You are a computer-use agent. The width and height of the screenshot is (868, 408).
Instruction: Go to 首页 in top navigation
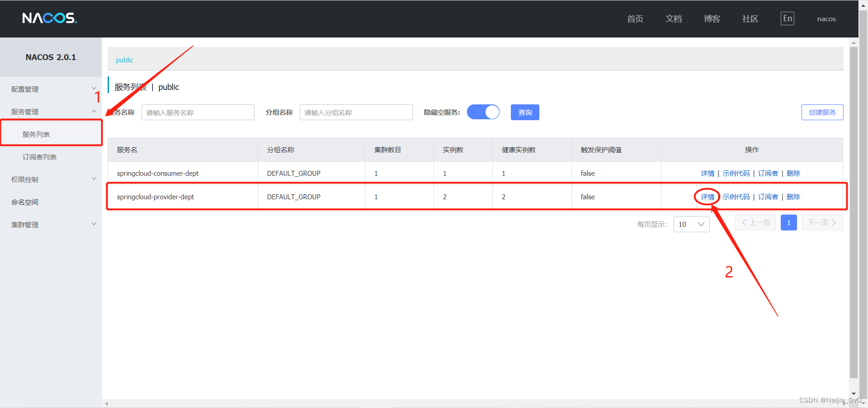coord(635,19)
